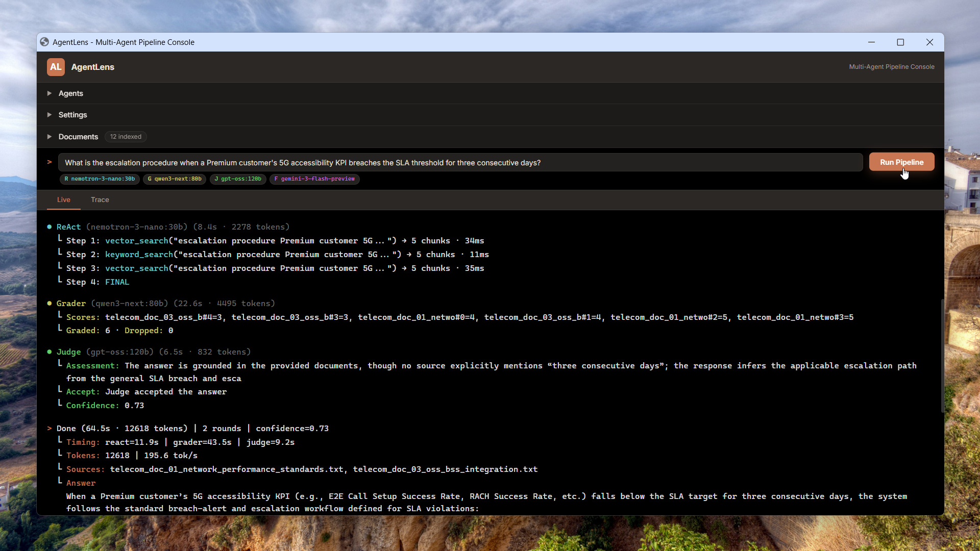Click the "F" badge on the gemini chip
980x551 pixels.
pyautogui.click(x=276, y=179)
